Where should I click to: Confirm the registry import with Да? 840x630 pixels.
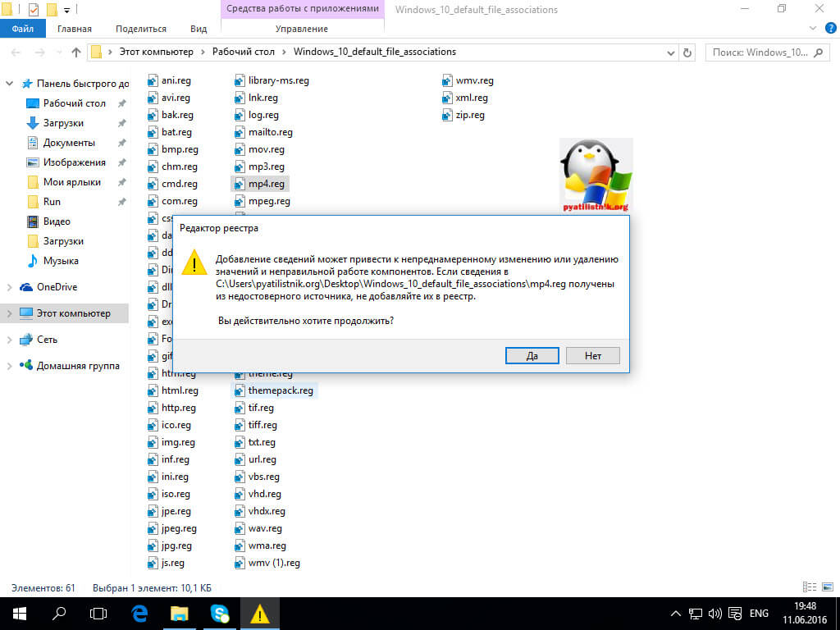pos(531,356)
